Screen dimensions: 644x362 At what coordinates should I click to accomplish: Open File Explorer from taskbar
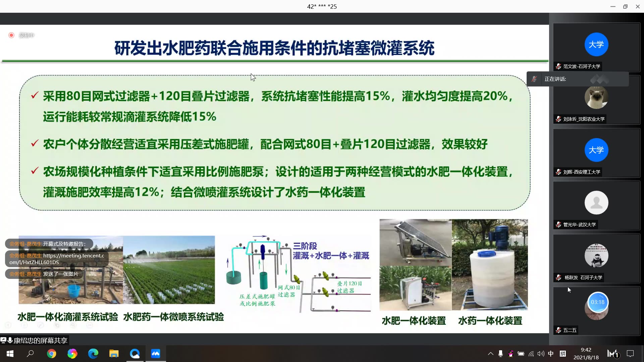114,354
